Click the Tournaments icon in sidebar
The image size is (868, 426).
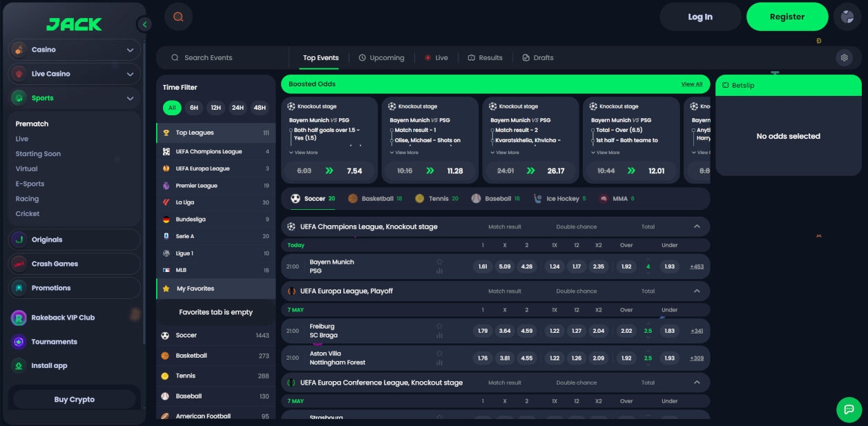pyautogui.click(x=19, y=342)
